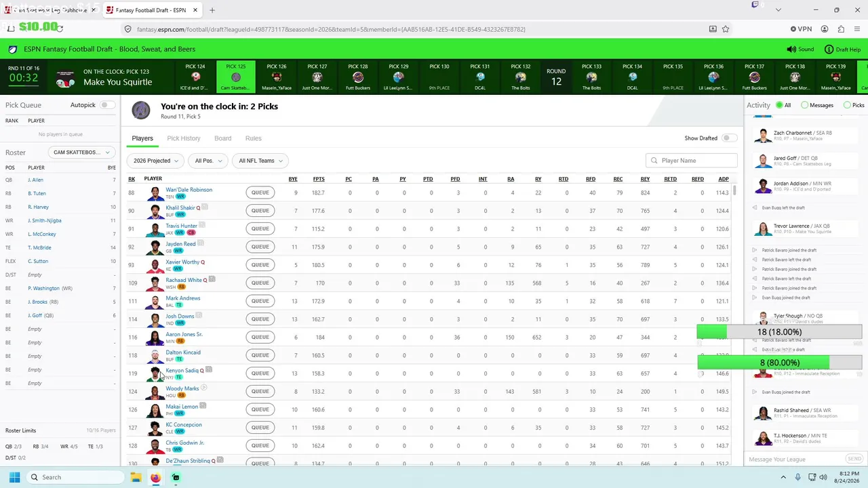The height and width of the screenshot is (488, 868).
Task: Switch to the Players tab
Action: [142, 138]
